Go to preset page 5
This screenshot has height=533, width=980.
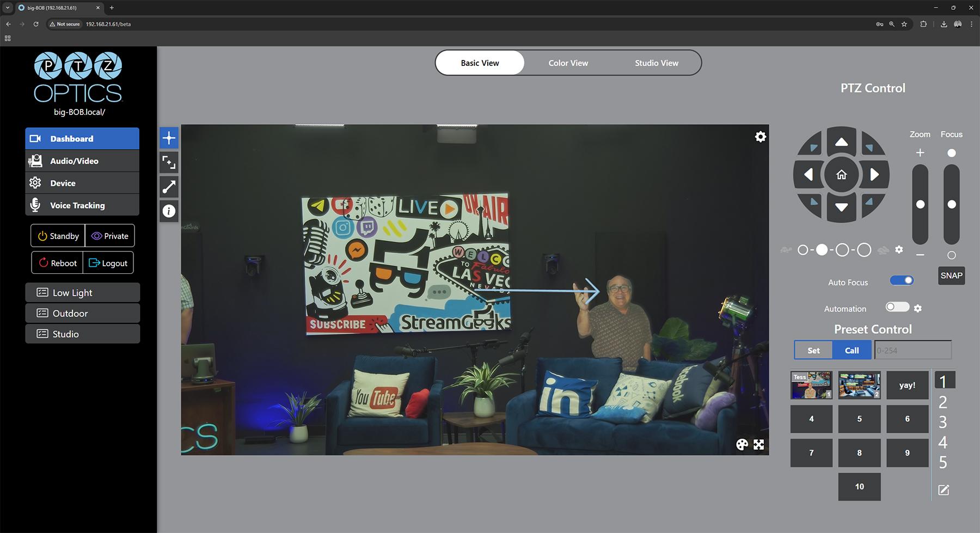[x=943, y=462]
